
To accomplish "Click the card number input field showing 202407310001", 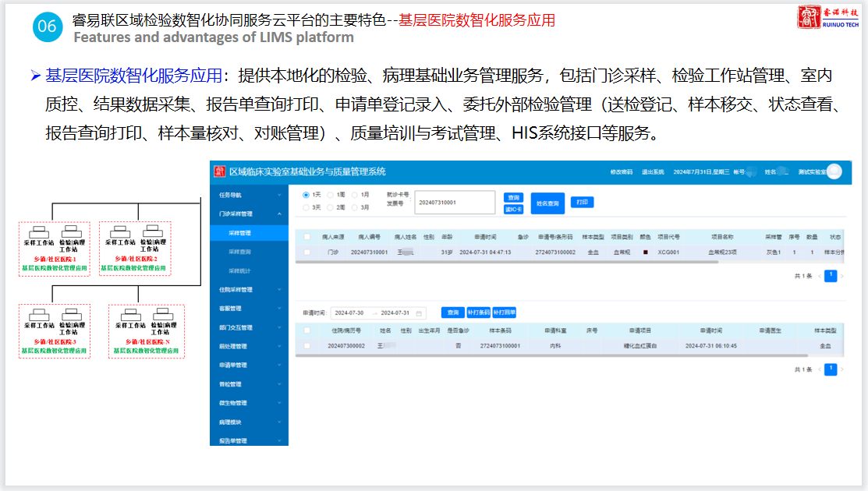I will point(455,202).
